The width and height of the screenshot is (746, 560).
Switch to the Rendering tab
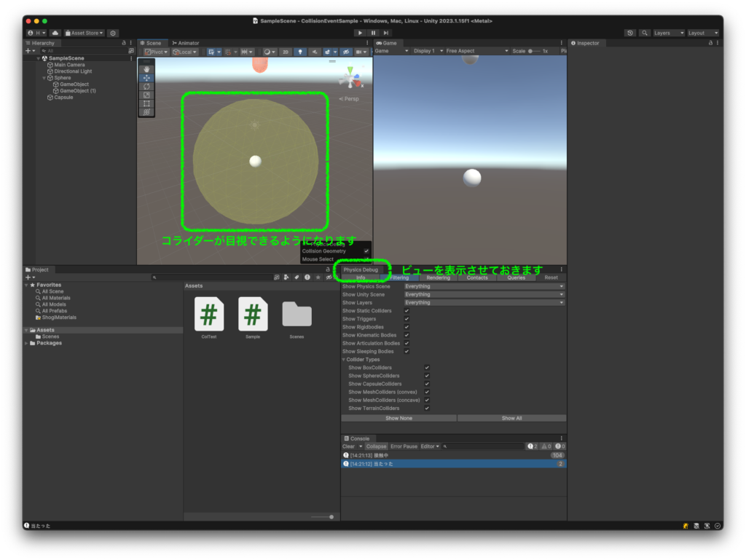click(438, 277)
